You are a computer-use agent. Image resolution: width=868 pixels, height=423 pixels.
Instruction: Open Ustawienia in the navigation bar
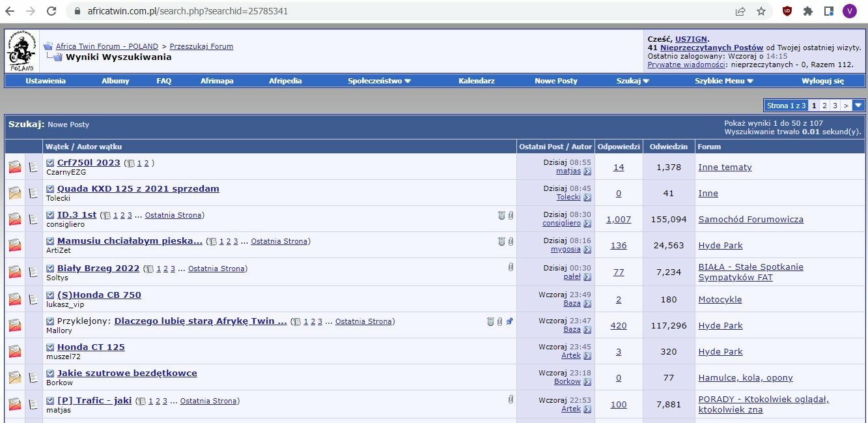(x=46, y=81)
